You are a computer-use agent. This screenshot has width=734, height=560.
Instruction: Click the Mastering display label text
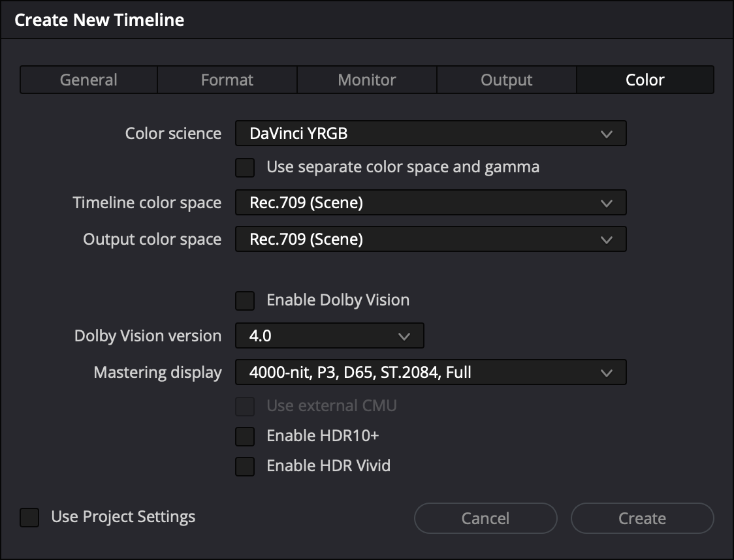[157, 373]
